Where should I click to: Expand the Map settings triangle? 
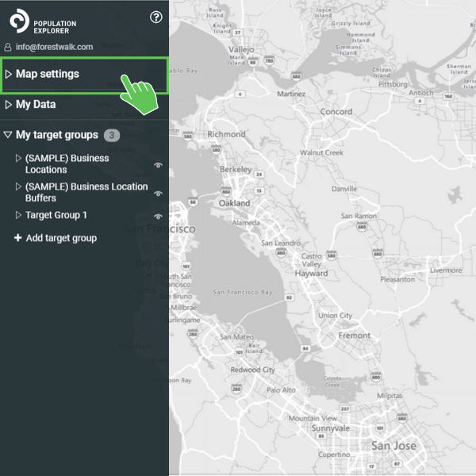coord(9,74)
